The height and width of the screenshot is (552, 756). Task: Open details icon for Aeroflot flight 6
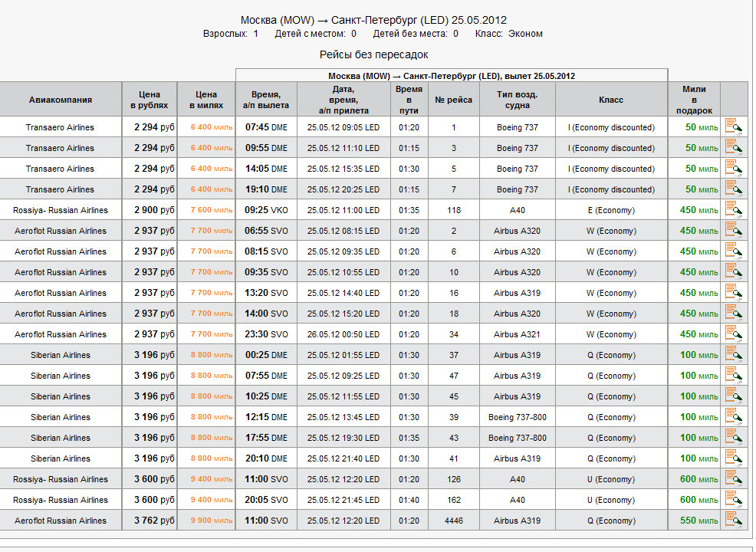pyautogui.click(x=733, y=251)
